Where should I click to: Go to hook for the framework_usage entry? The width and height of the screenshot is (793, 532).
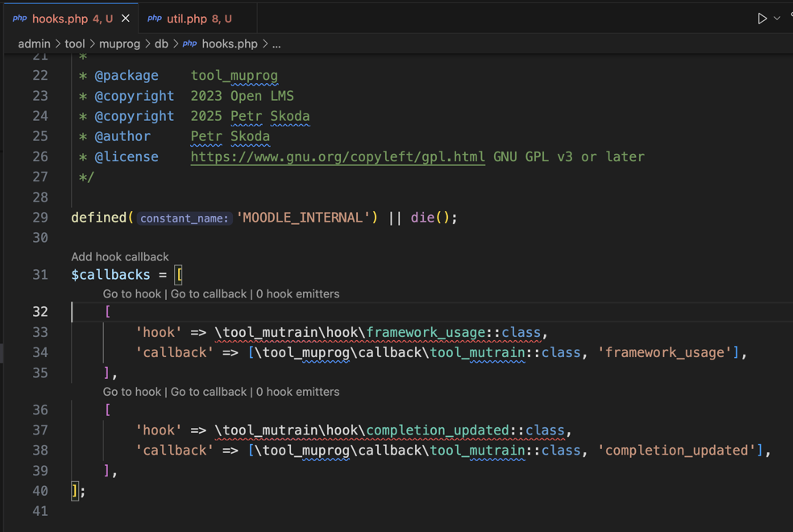point(132,294)
